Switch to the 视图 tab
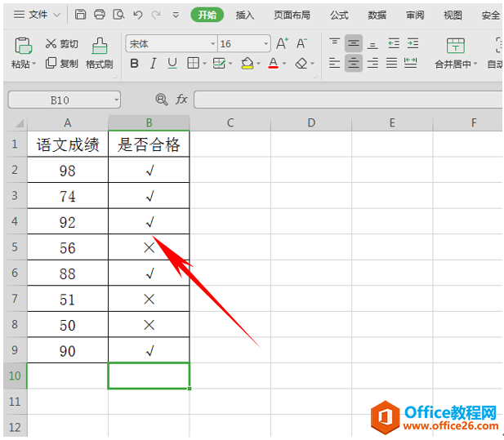Image resolution: width=504 pixels, height=440 pixels. click(x=453, y=15)
